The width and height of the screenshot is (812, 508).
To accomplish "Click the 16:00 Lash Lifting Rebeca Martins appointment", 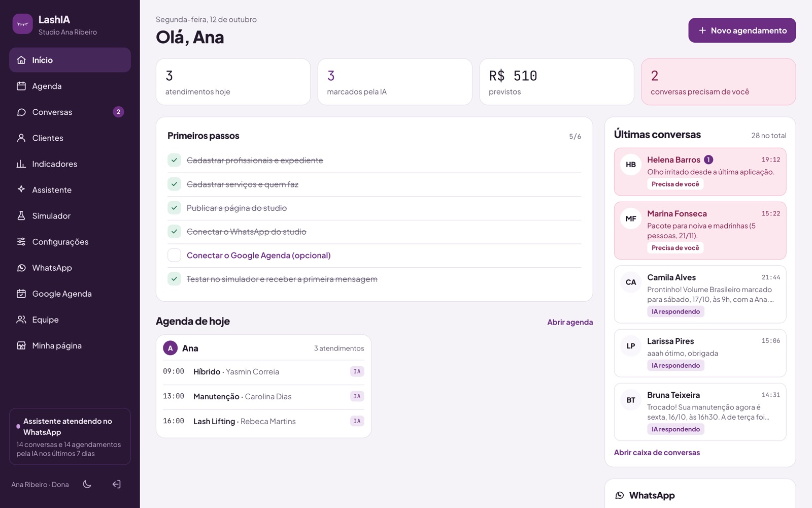I will click(263, 422).
